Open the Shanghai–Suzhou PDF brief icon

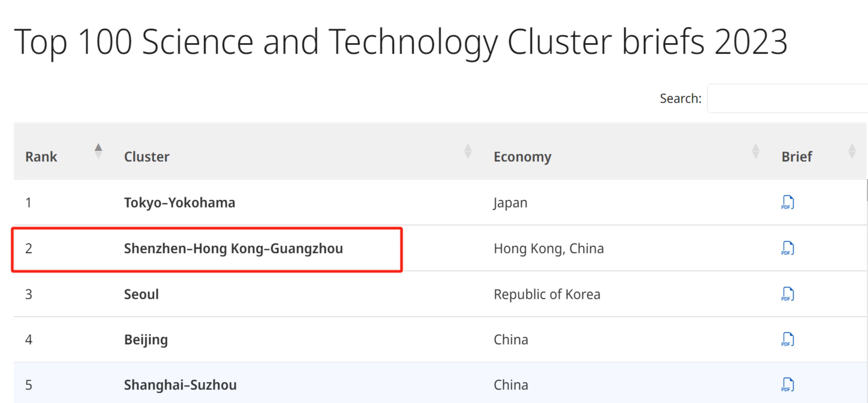(787, 385)
